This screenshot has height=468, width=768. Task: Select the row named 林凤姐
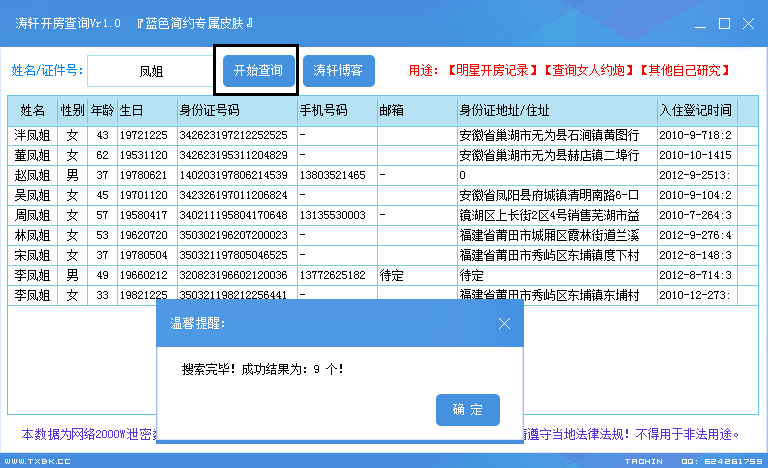pyautogui.click(x=383, y=236)
